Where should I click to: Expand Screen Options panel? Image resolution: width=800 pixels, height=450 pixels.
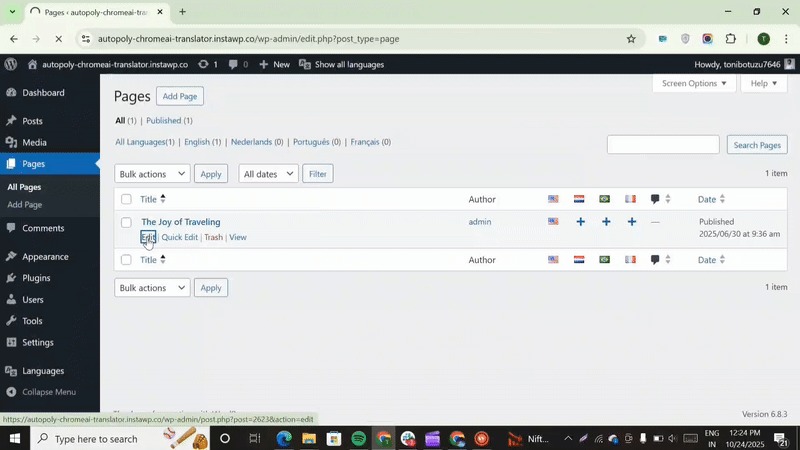click(694, 83)
